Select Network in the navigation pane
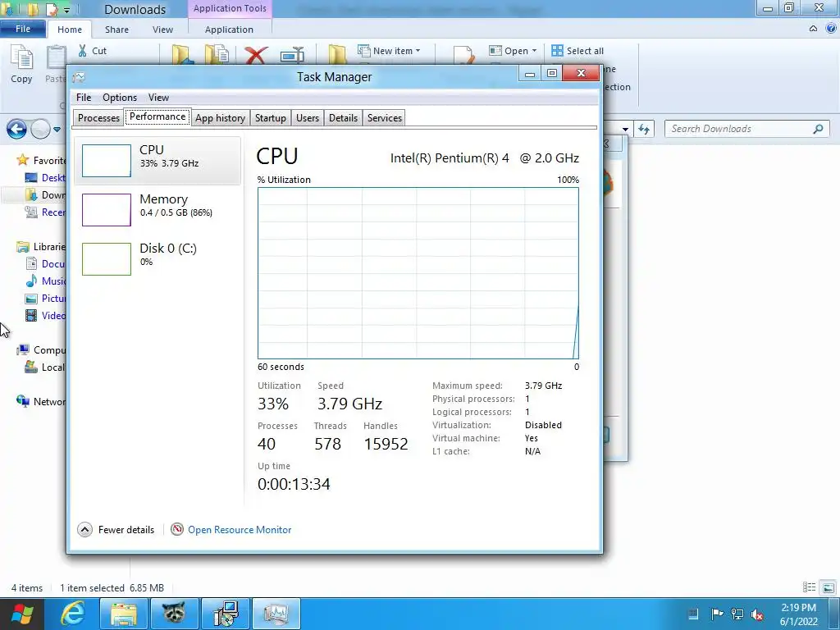The height and width of the screenshot is (630, 840). tap(41, 402)
